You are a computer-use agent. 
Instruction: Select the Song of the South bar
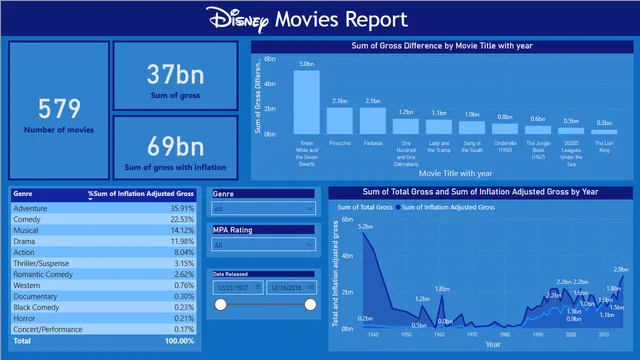click(472, 127)
